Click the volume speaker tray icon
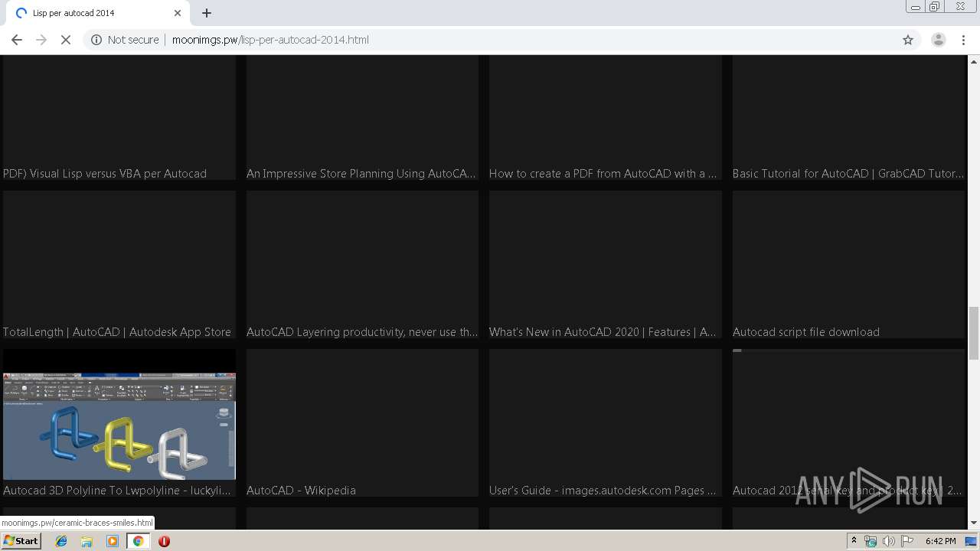The image size is (980, 551). 889,541
